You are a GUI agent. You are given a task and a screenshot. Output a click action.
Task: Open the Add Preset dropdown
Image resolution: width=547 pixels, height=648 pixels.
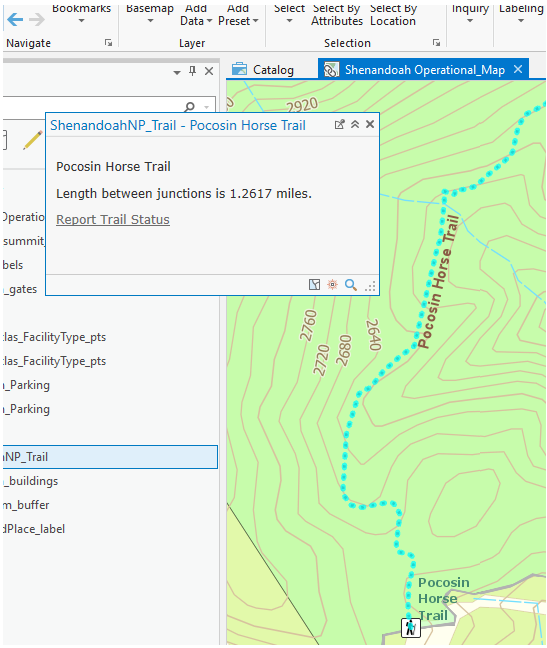pyautogui.click(x=238, y=15)
